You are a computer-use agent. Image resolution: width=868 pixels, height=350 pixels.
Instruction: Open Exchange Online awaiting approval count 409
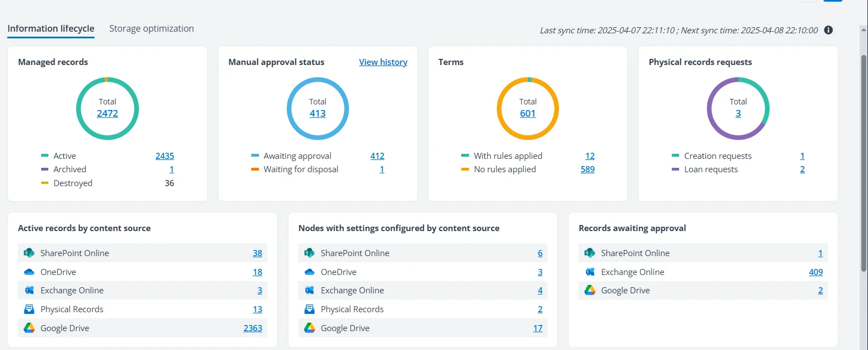click(x=816, y=272)
